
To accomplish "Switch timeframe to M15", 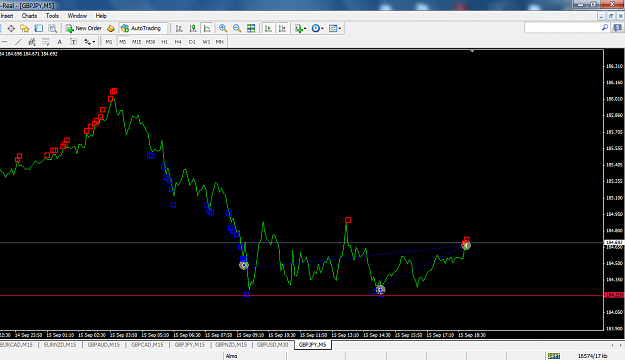I will click(136, 41).
